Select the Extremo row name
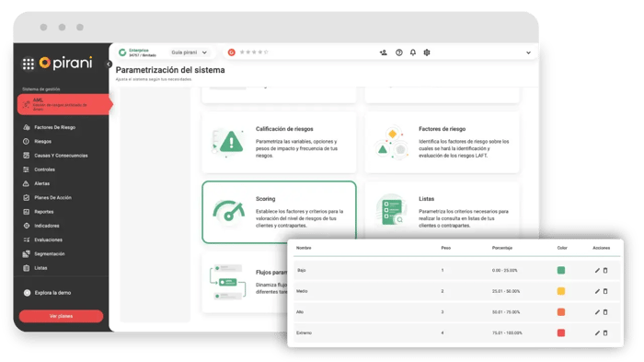 coord(304,333)
